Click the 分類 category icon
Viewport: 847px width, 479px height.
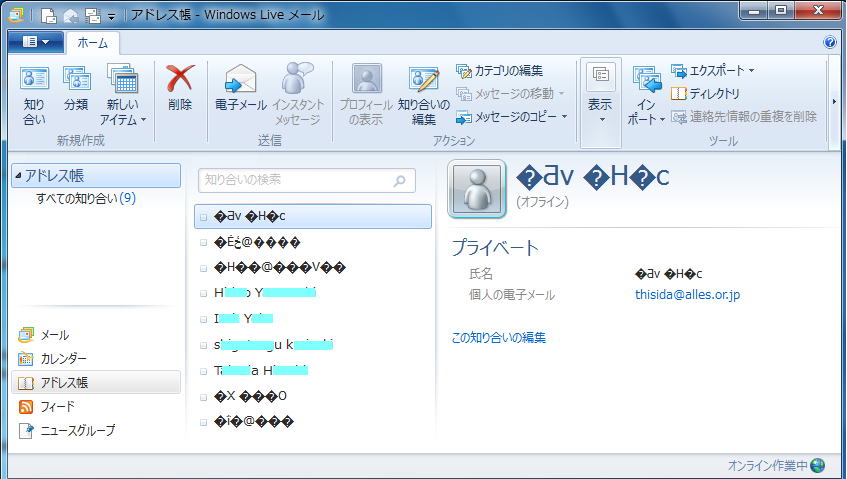tap(76, 89)
